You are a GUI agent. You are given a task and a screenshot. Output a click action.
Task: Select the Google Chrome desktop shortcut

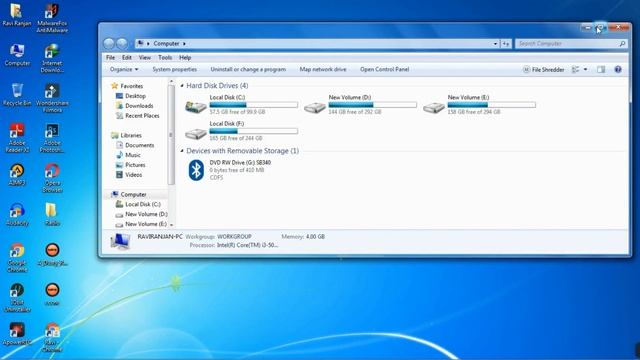coord(17,258)
